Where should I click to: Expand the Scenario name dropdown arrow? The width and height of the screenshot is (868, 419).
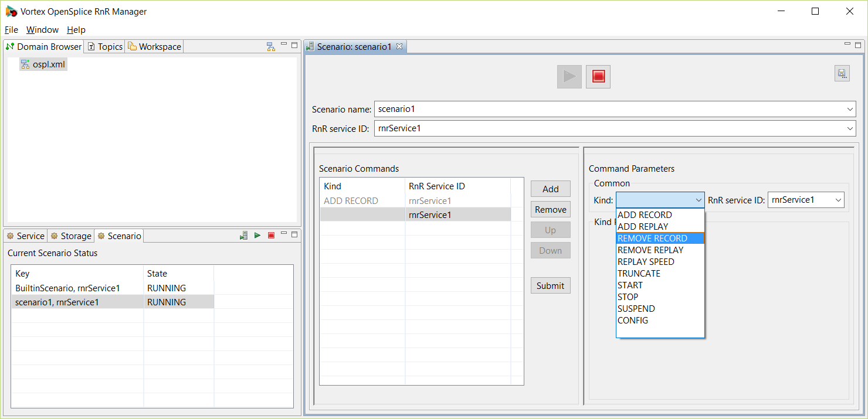tap(850, 109)
